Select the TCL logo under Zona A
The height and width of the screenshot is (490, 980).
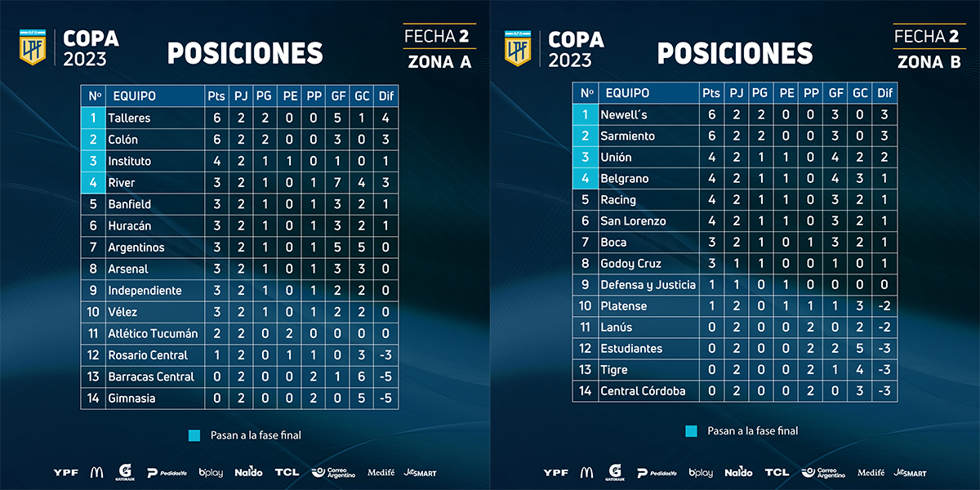[x=287, y=472]
